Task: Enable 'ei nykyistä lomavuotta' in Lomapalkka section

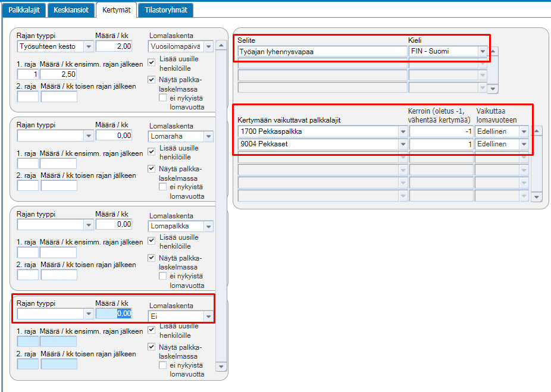Action: click(162, 276)
